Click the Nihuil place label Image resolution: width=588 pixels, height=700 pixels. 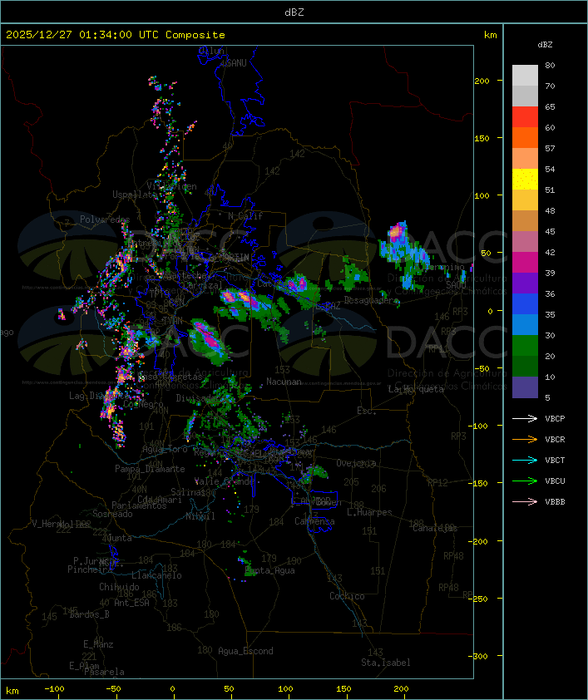[x=200, y=516]
